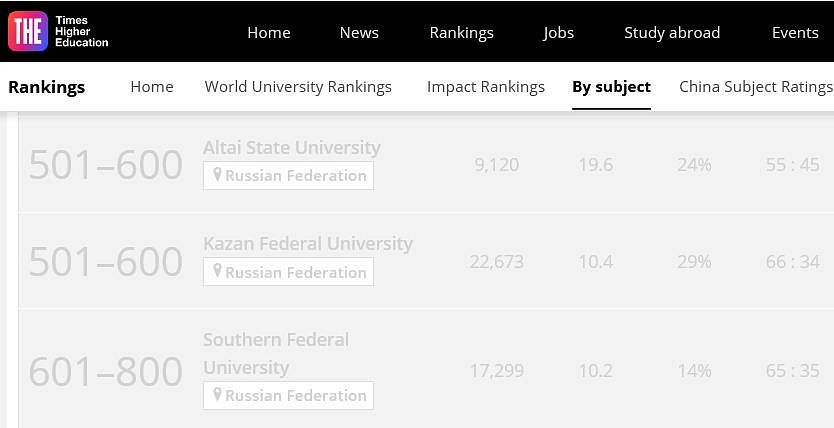Go to Rankings in top navigation

tap(461, 33)
